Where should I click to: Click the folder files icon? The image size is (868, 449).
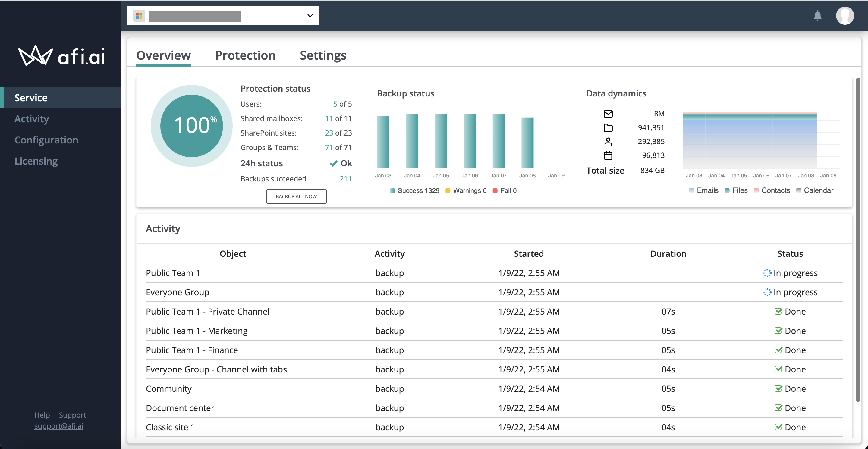pos(608,128)
